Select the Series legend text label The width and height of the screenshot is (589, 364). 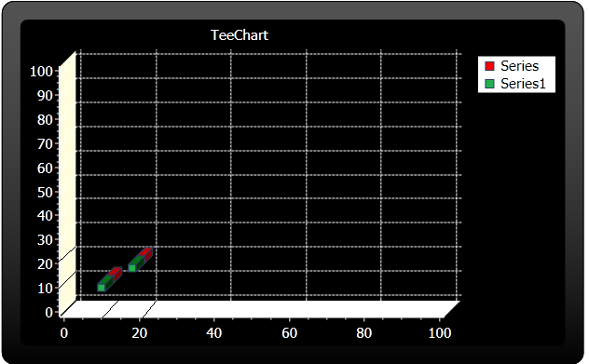[x=519, y=66]
